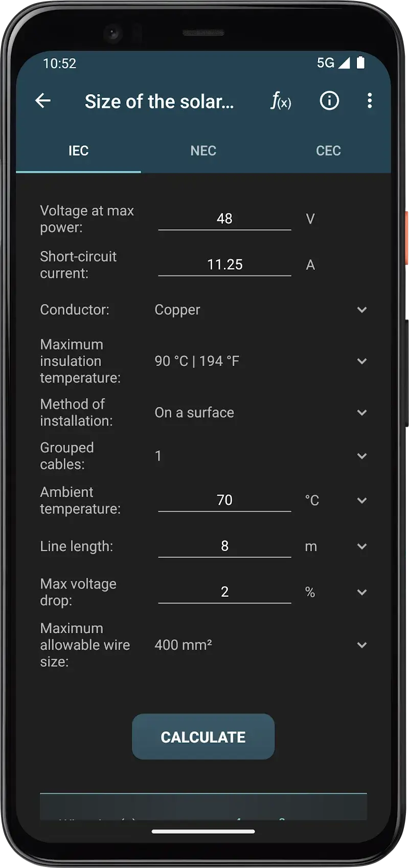
Task: Open the f(x) formula view
Action: [280, 101]
